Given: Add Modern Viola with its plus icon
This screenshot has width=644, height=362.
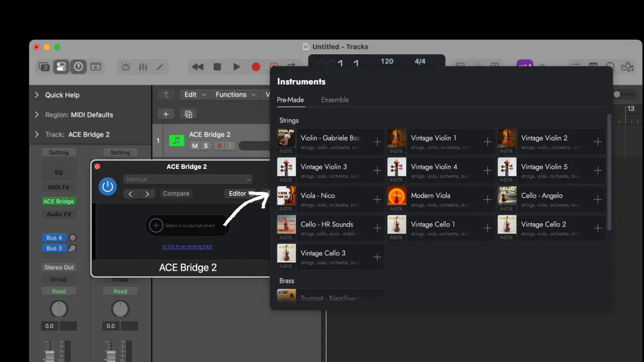Looking at the screenshot, I should 487,200.
